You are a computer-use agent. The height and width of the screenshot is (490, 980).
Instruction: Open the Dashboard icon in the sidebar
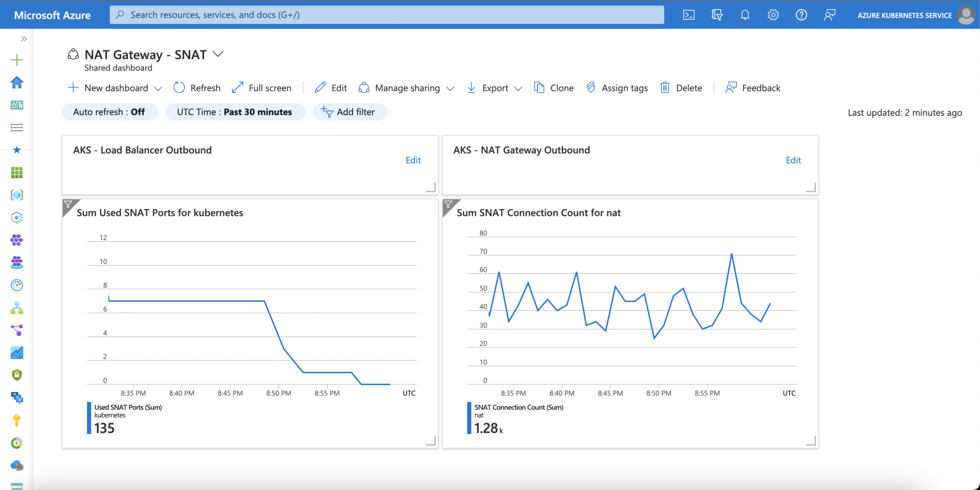pos(17,105)
